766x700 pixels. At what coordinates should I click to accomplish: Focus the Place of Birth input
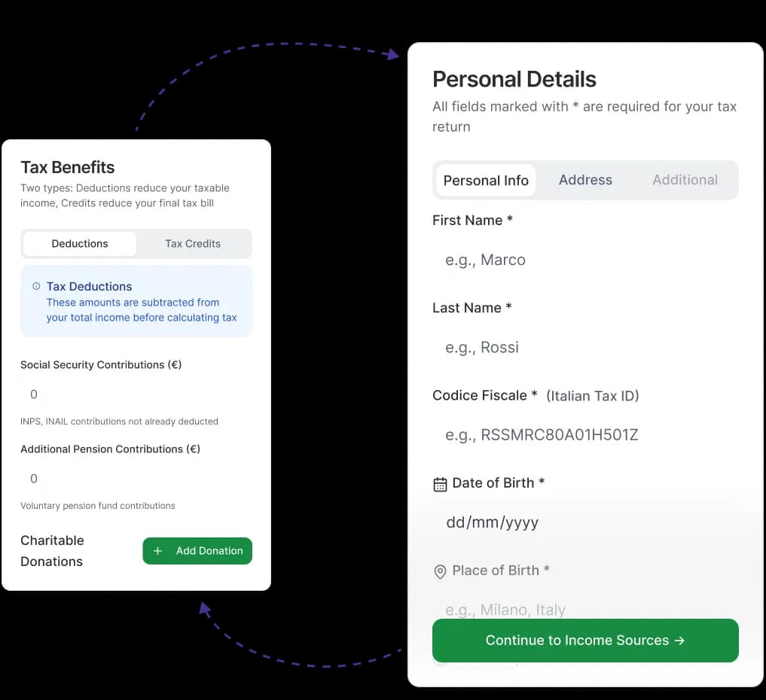(x=585, y=608)
